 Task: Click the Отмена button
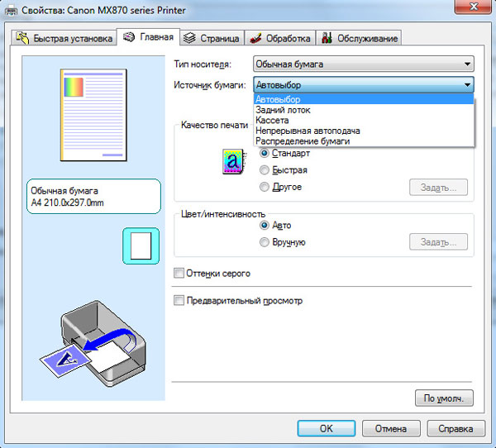(x=391, y=428)
